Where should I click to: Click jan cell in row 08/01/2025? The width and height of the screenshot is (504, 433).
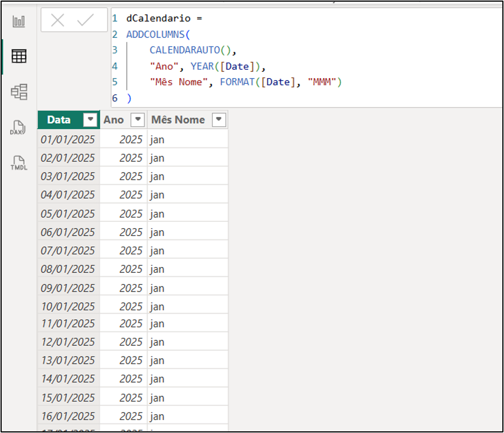pyautogui.click(x=187, y=268)
